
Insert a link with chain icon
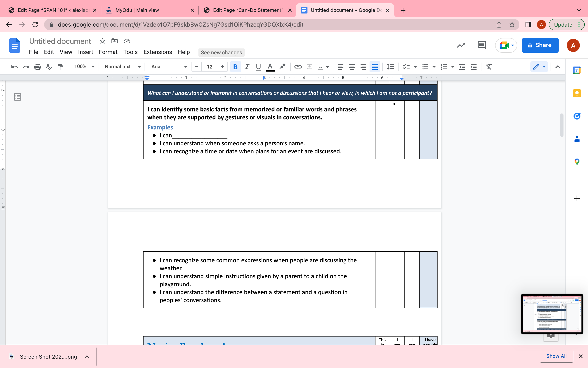point(298,67)
